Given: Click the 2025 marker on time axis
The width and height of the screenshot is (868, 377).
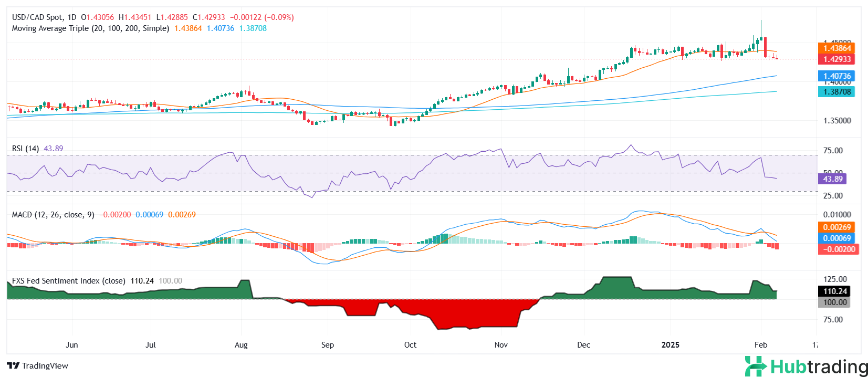Looking at the screenshot, I should tap(670, 345).
